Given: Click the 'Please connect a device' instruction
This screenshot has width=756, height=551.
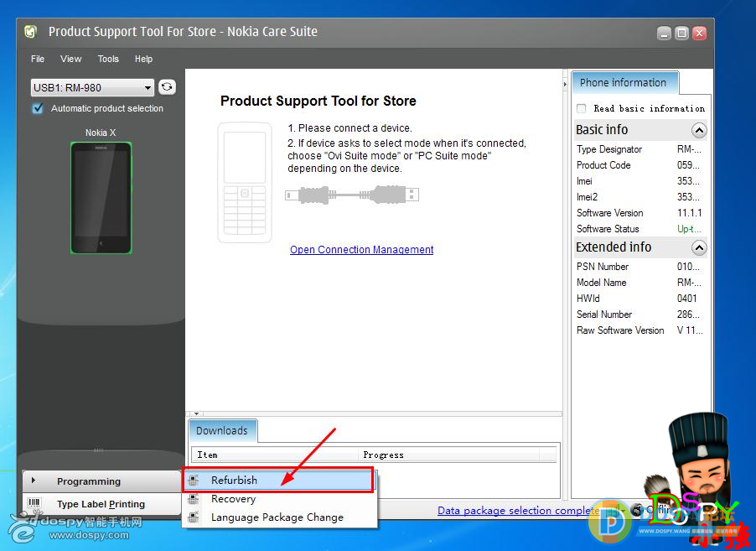Looking at the screenshot, I should click(350, 127).
